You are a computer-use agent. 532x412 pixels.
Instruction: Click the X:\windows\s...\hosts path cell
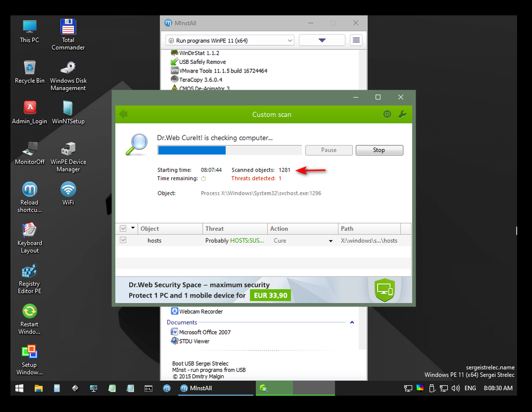(369, 241)
